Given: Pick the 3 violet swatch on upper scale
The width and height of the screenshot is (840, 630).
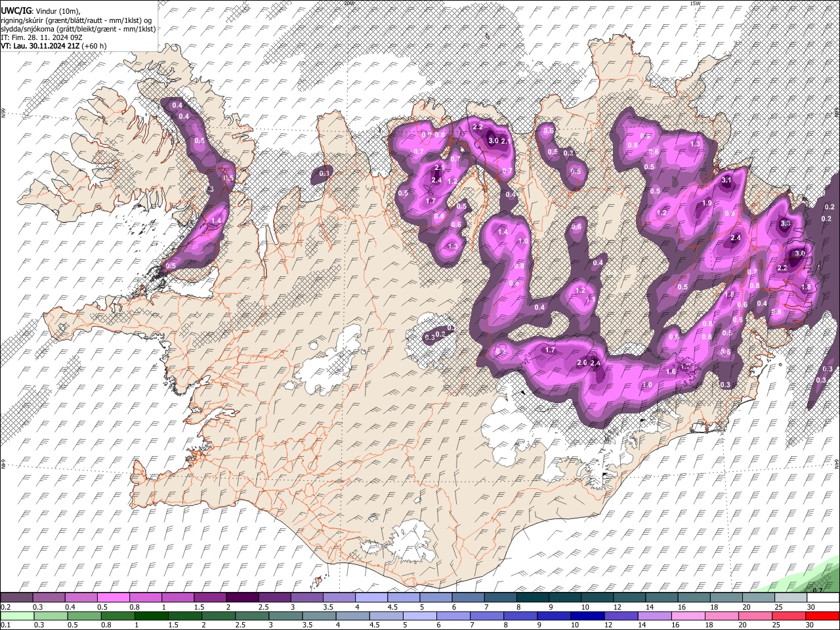Looking at the screenshot, I should [307, 598].
